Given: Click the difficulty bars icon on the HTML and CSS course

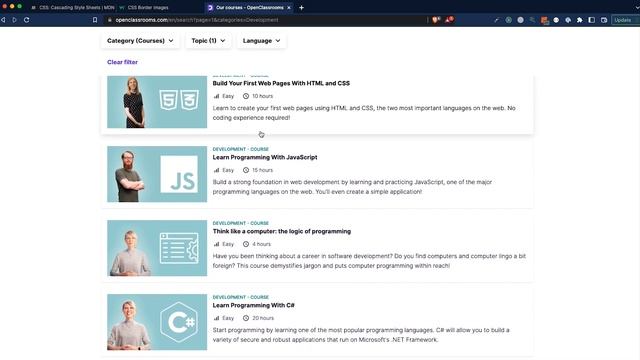Looking at the screenshot, I should pos(216,96).
